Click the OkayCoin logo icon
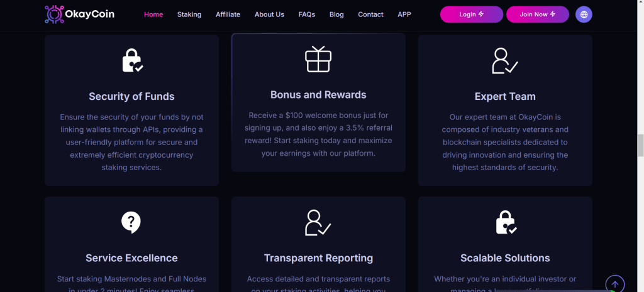 click(x=55, y=14)
